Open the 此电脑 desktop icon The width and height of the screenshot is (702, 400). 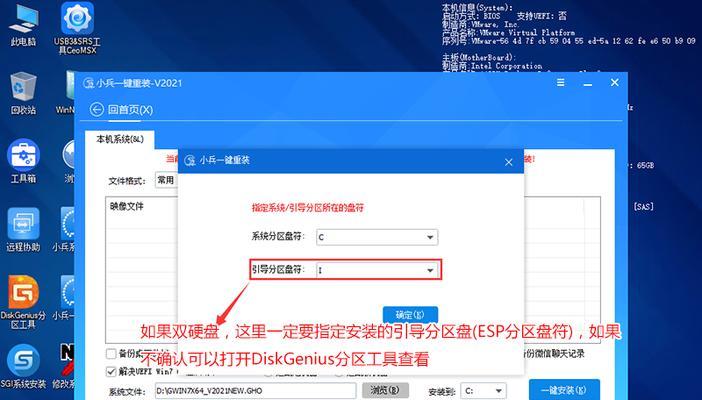tap(23, 26)
